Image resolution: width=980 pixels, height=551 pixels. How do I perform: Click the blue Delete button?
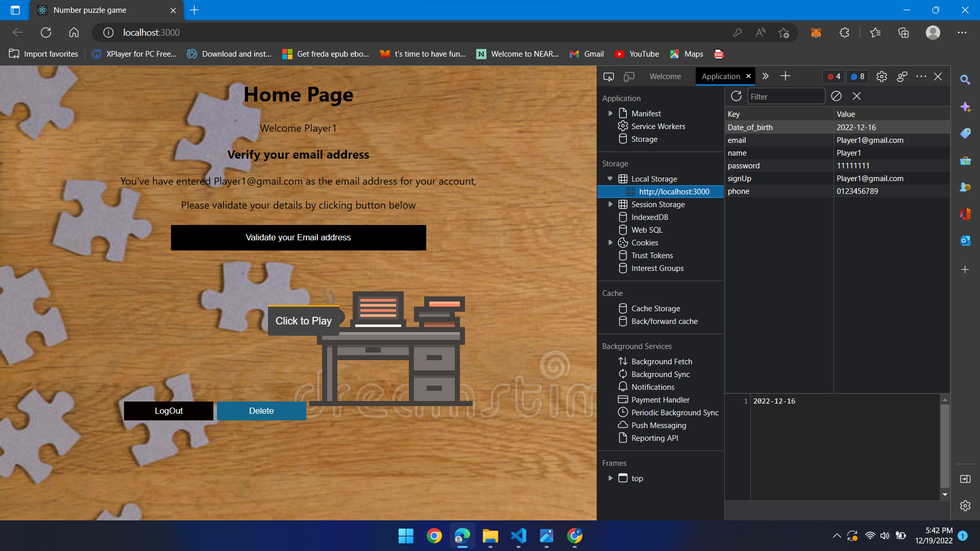(261, 411)
